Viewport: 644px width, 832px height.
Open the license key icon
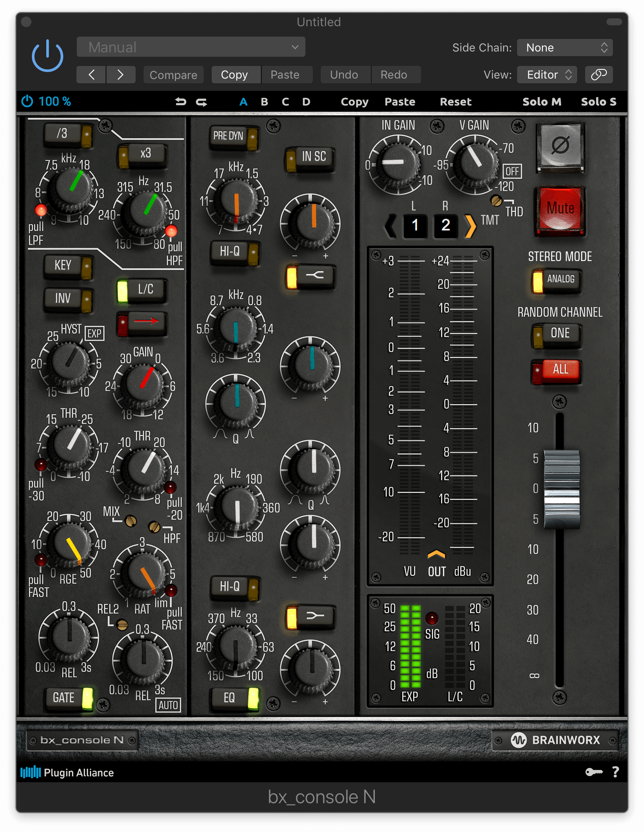pos(594,772)
